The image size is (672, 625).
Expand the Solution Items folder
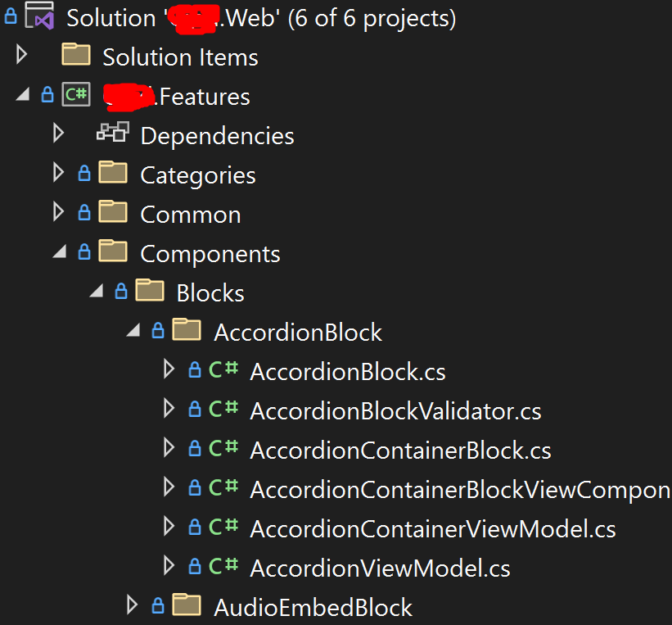pyautogui.click(x=22, y=56)
